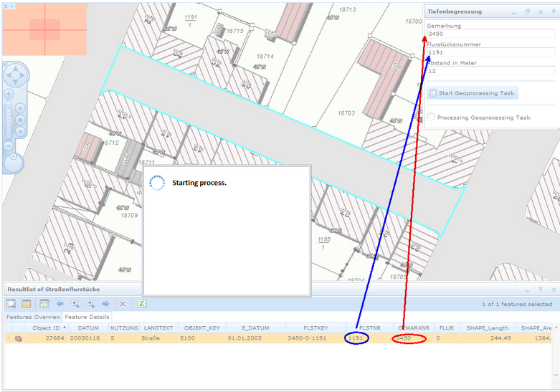Image resolution: width=560 pixels, height=392 pixels.
Task: Click the full extent circle button
Action: [x=20, y=120]
